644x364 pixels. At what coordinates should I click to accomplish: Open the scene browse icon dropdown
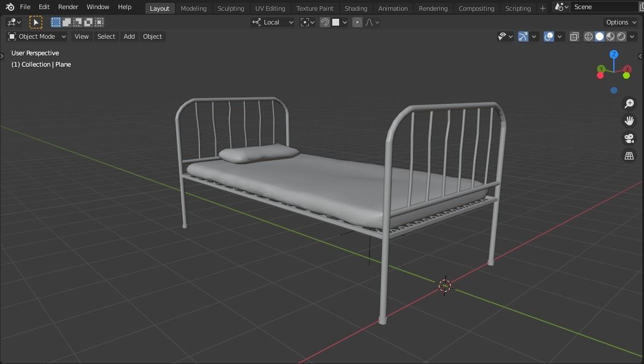coord(561,7)
